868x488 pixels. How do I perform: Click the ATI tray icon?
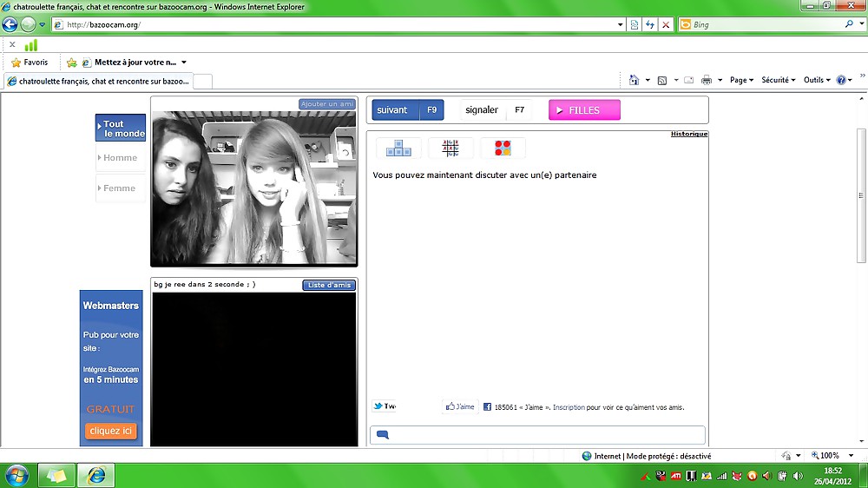click(x=676, y=476)
